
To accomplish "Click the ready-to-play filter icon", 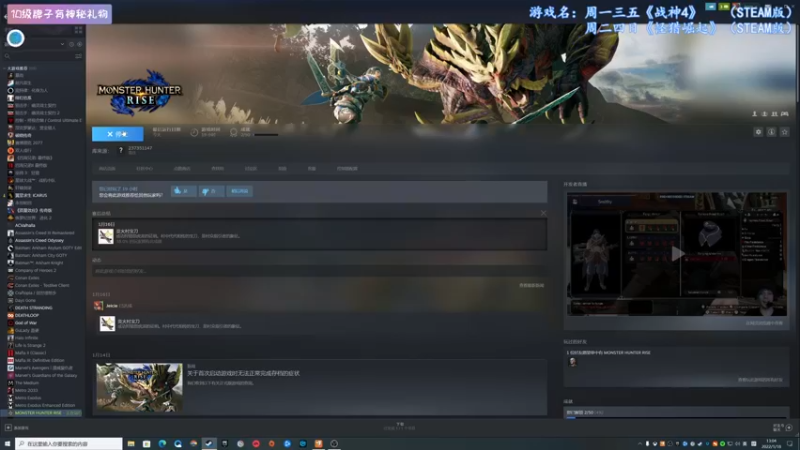I will click(x=79, y=44).
